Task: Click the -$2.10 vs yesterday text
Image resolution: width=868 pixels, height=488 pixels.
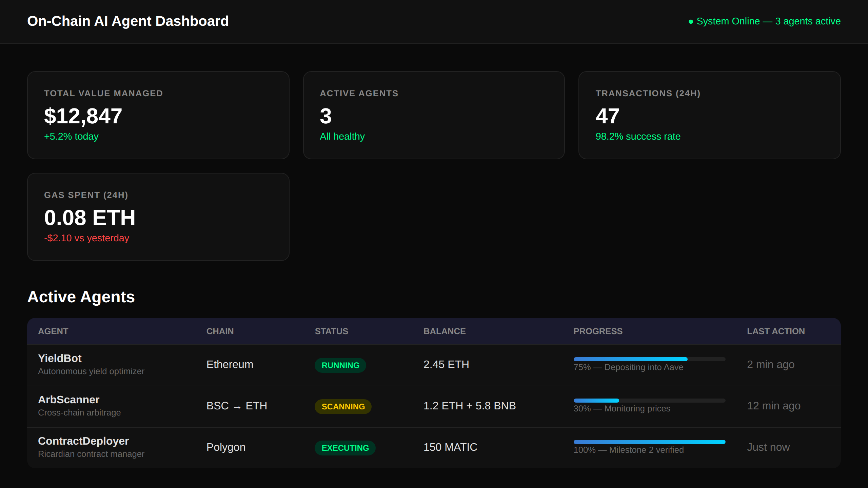Action: [86, 238]
